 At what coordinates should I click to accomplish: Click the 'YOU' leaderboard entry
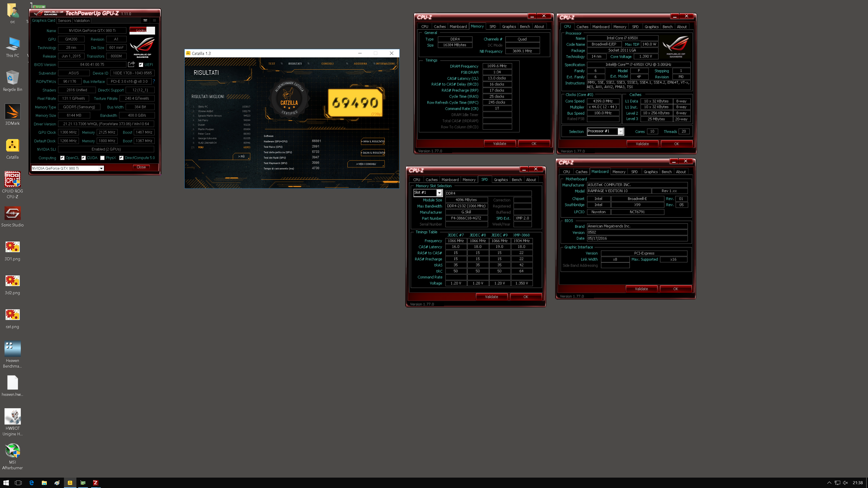221,147
